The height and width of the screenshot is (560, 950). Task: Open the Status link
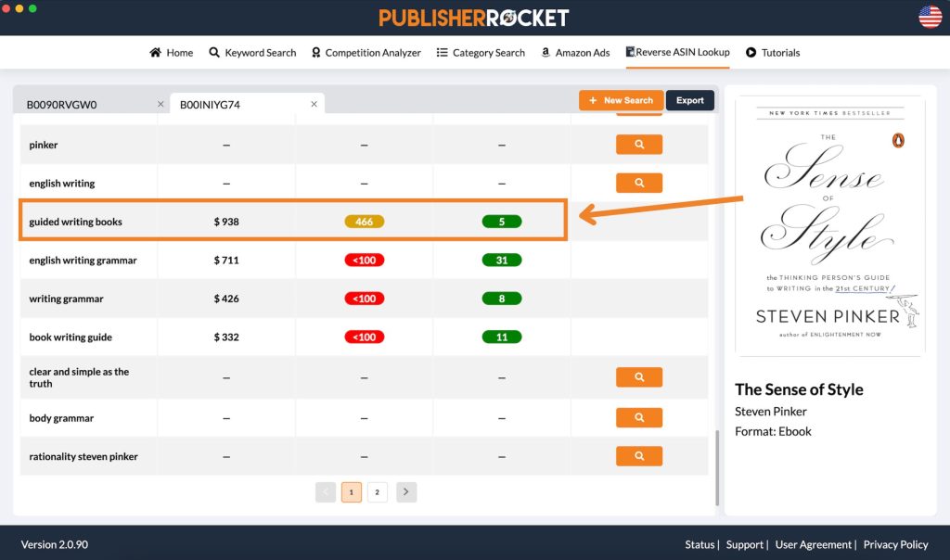(700, 544)
